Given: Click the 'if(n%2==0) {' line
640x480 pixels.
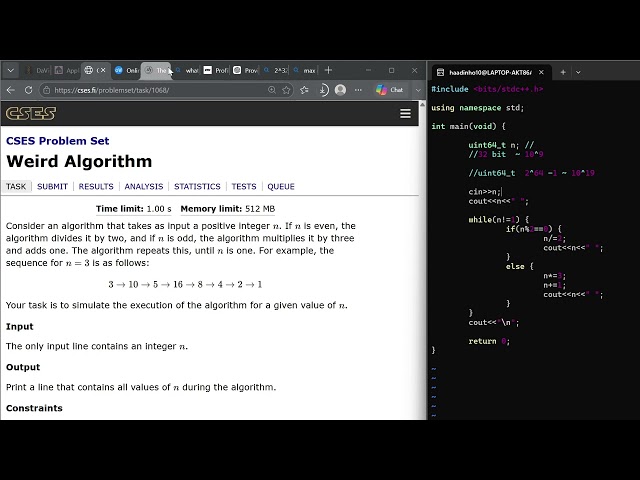Looking at the screenshot, I should (x=533, y=229).
